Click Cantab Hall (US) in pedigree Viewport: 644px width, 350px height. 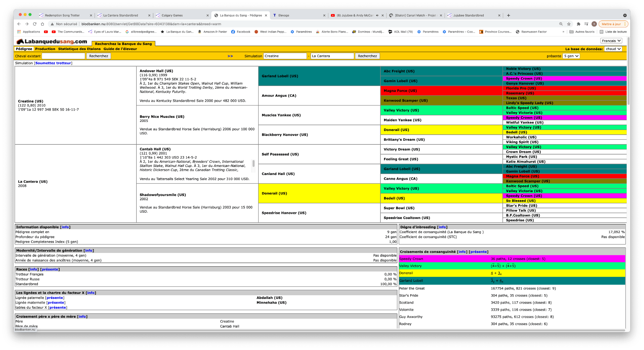[155, 149]
